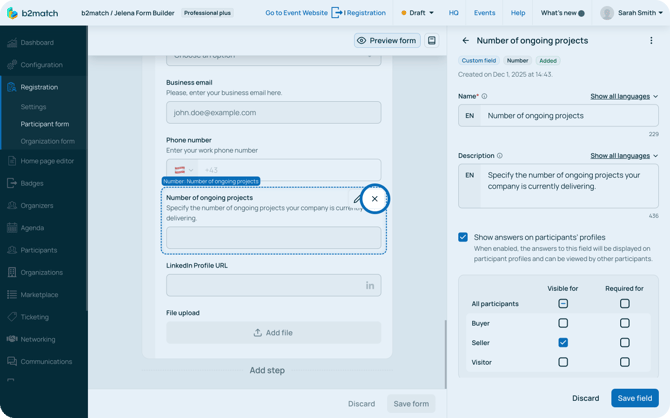
Task: Open the Events menu in top bar
Action: click(484, 13)
